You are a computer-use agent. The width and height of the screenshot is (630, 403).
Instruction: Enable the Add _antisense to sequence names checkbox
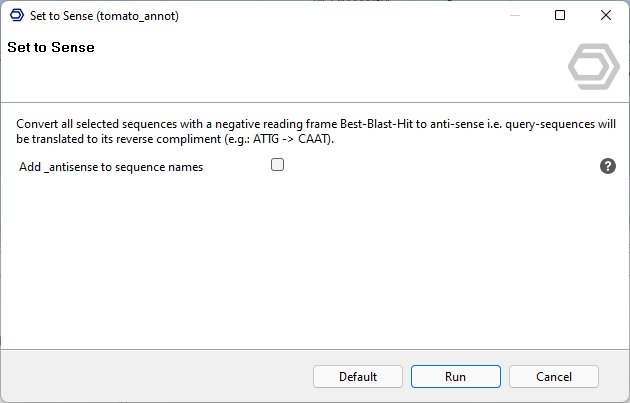278,165
